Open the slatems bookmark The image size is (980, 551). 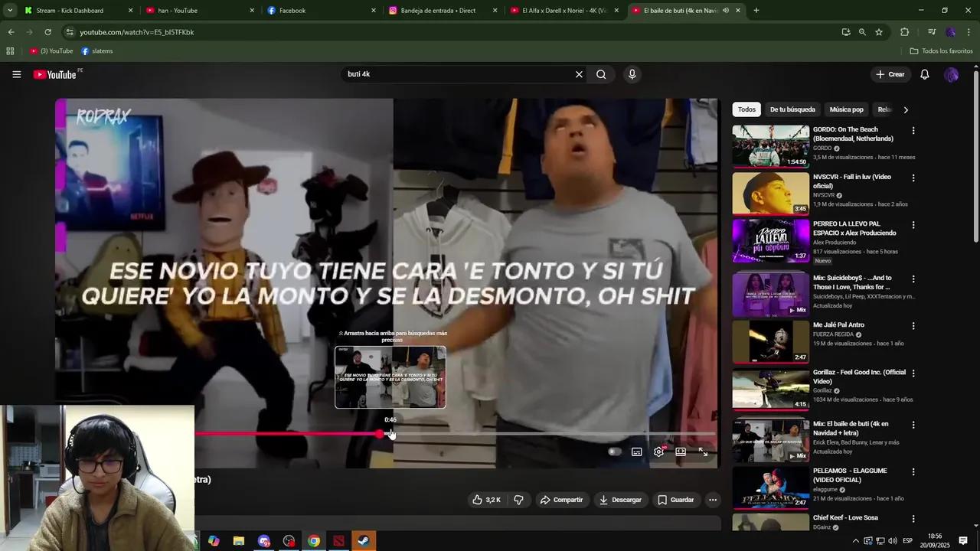(96, 51)
